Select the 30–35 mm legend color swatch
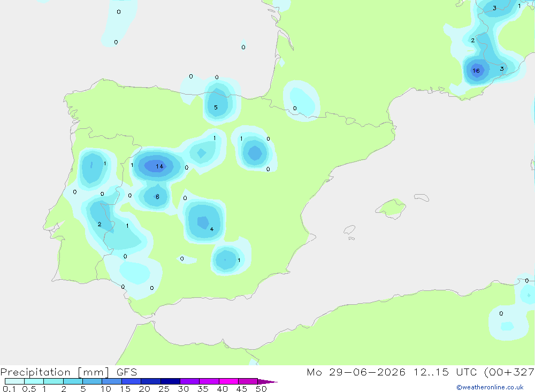535x392 pixels. click(190, 381)
